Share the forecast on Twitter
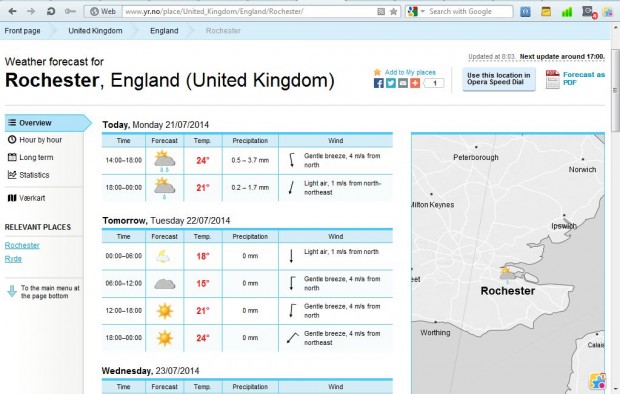Viewport: 620px width, 394px height. click(391, 83)
